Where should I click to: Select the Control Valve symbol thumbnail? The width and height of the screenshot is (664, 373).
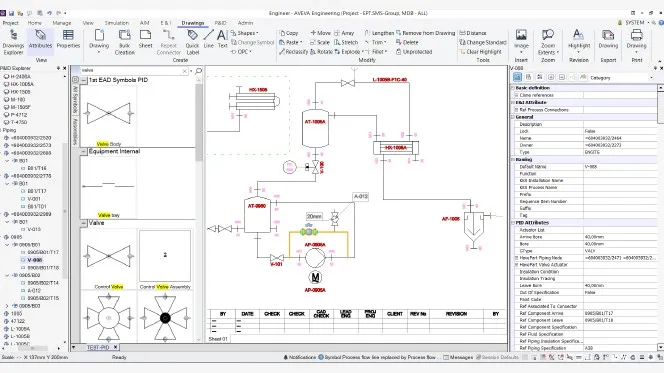pos(108,259)
